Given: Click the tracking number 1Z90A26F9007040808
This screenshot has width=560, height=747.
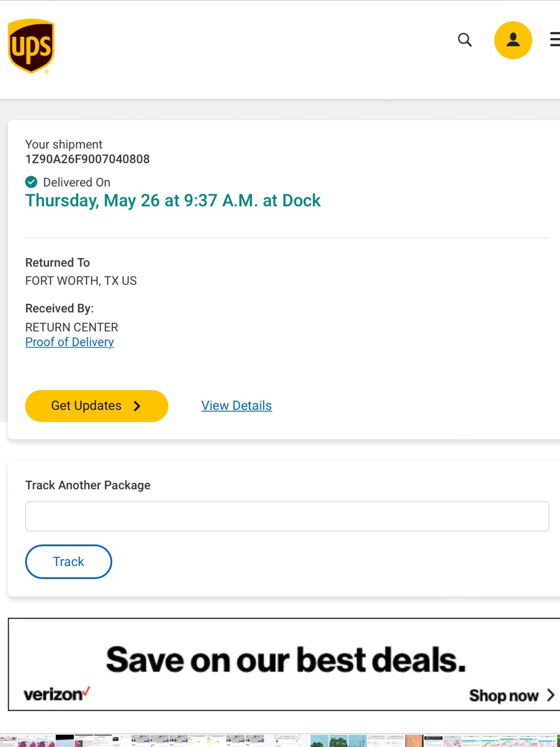Looking at the screenshot, I should [x=87, y=159].
